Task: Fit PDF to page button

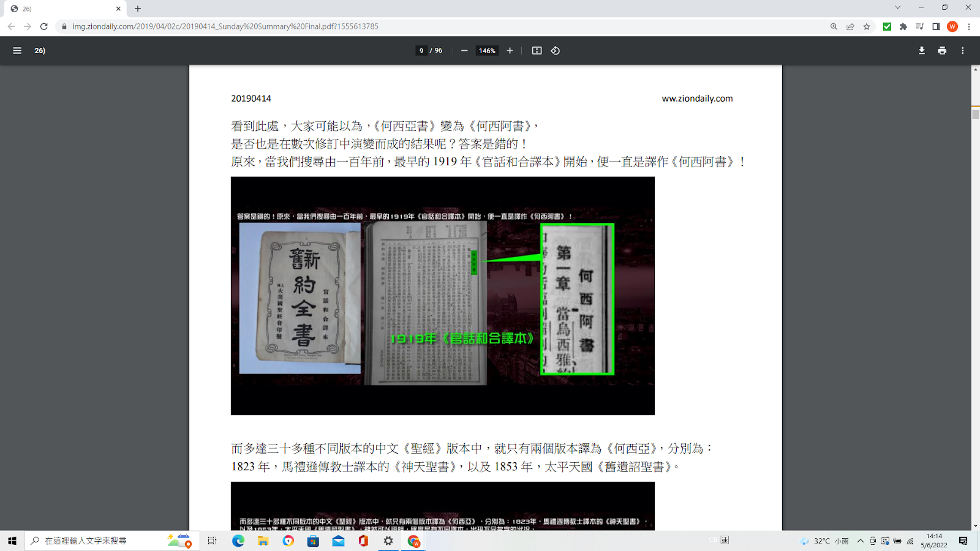Action: pyautogui.click(x=537, y=51)
